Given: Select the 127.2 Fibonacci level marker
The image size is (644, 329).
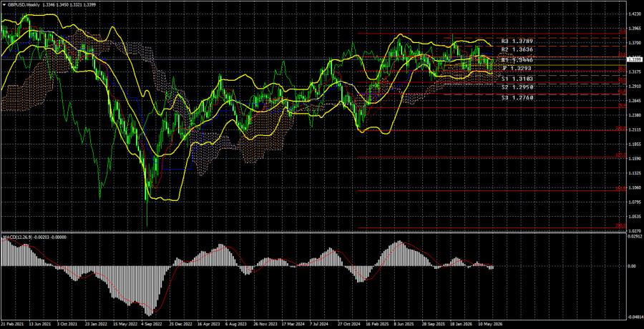Looking at the screenshot, I should (620, 155).
